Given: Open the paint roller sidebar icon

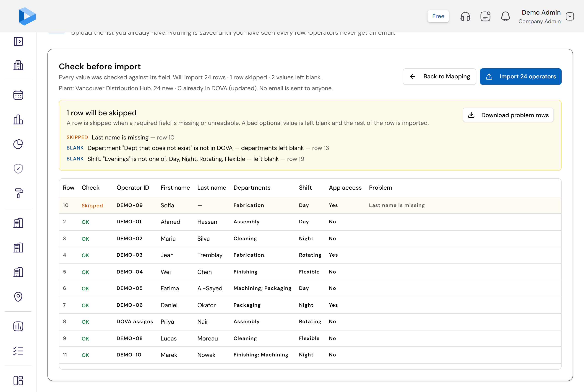Looking at the screenshot, I should [x=18, y=193].
